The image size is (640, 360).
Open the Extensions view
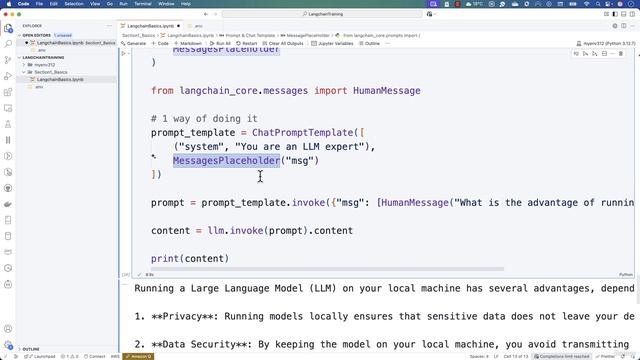pyautogui.click(x=8, y=92)
